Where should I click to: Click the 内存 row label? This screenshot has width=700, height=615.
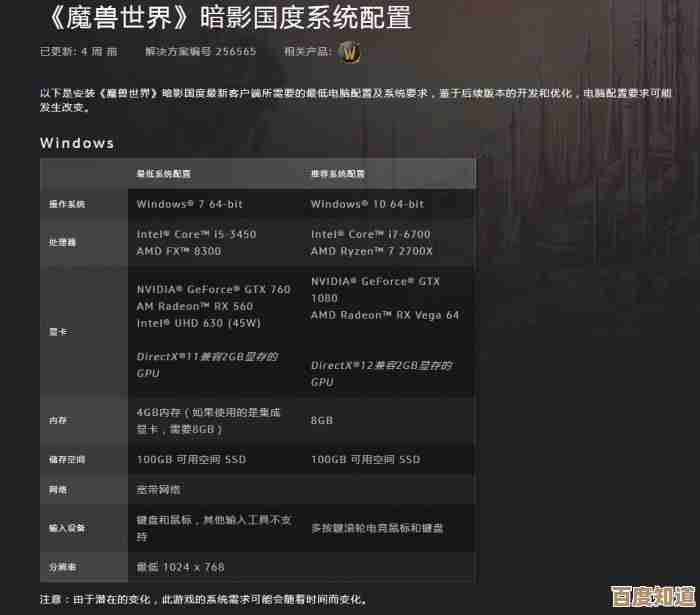tap(58, 420)
